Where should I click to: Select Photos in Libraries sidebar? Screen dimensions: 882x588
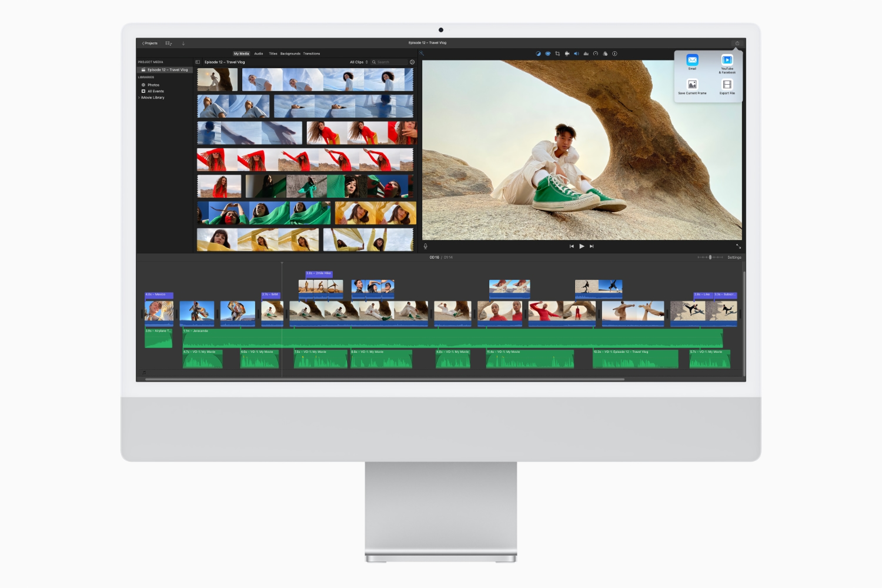[x=153, y=85]
